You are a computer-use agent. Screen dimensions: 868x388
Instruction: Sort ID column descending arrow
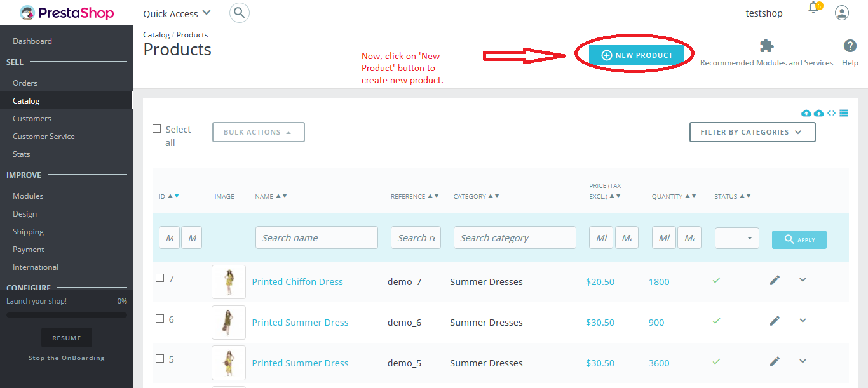point(177,196)
